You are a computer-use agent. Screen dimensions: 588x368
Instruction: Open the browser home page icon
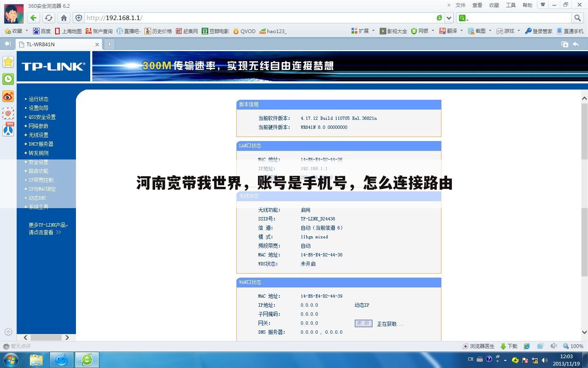64,18
